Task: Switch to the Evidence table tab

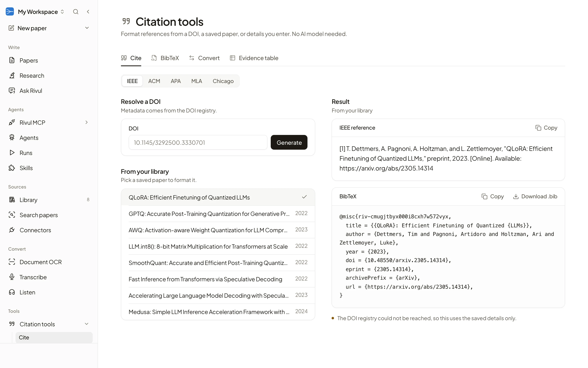Action: tap(254, 58)
